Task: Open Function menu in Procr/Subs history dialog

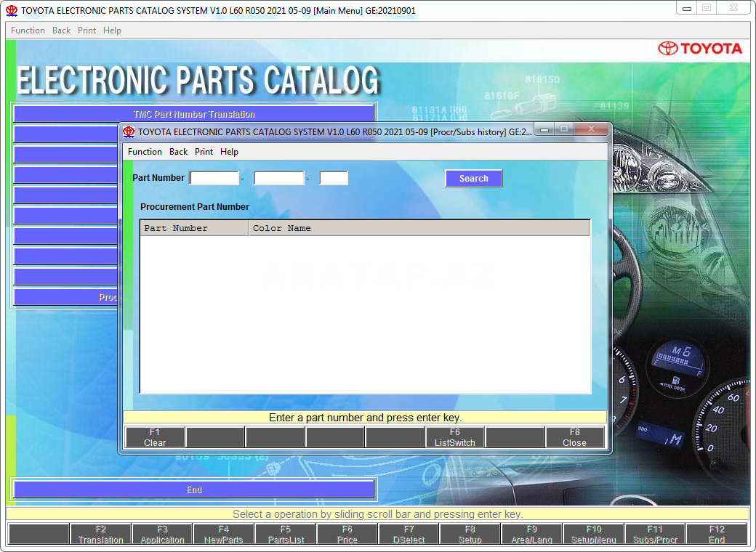Action: pyautogui.click(x=145, y=152)
